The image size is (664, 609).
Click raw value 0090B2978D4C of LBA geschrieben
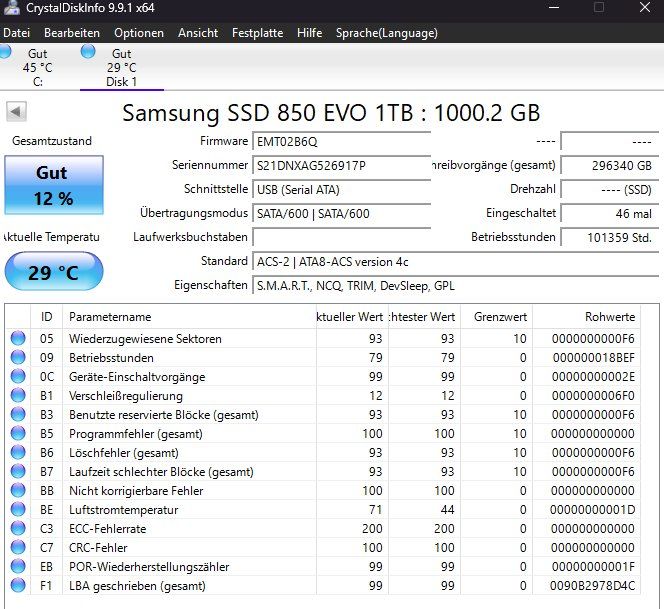click(x=592, y=586)
